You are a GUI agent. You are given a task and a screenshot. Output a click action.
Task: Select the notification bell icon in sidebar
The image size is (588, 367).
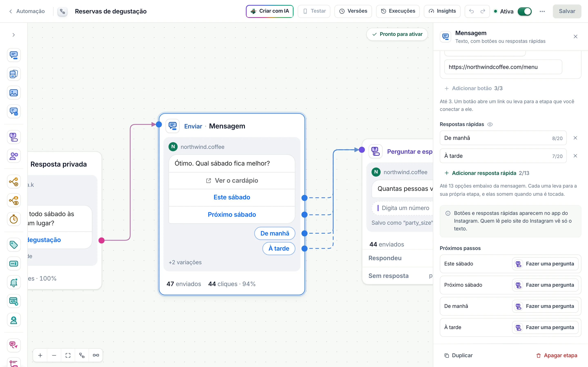pyautogui.click(x=14, y=282)
